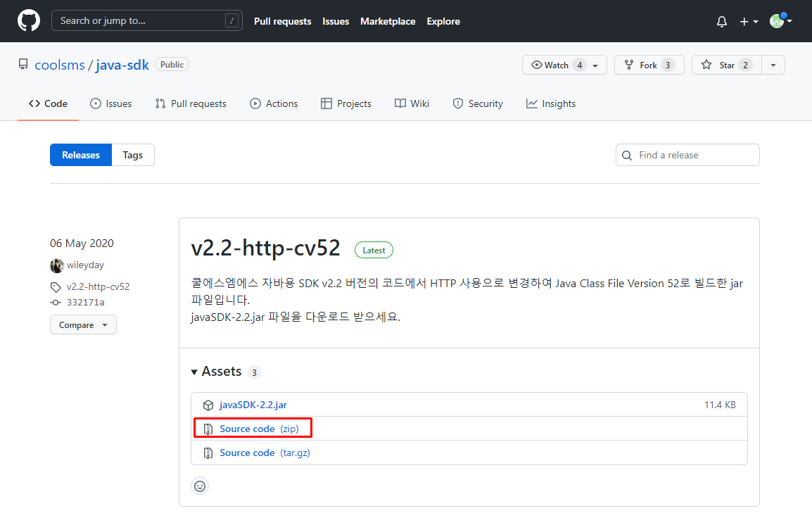812x518 pixels.
Task: Switch to the repository Pull requests tab
Action: [191, 103]
